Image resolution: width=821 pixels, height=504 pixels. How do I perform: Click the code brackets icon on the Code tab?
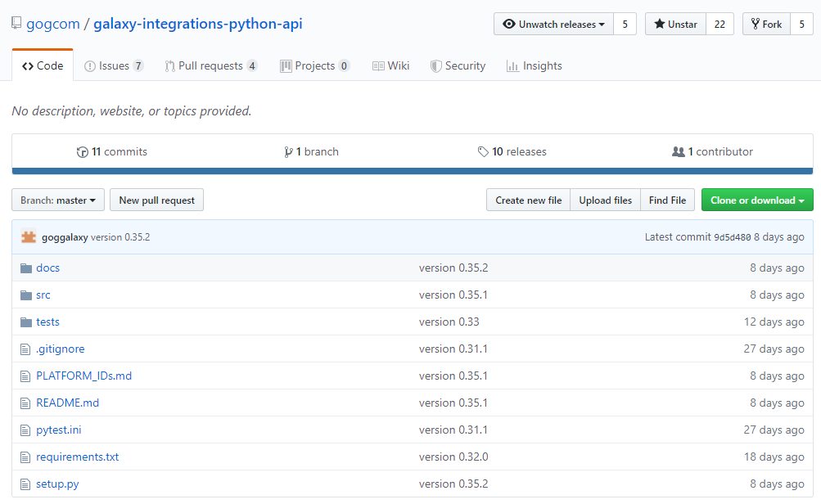[28, 66]
